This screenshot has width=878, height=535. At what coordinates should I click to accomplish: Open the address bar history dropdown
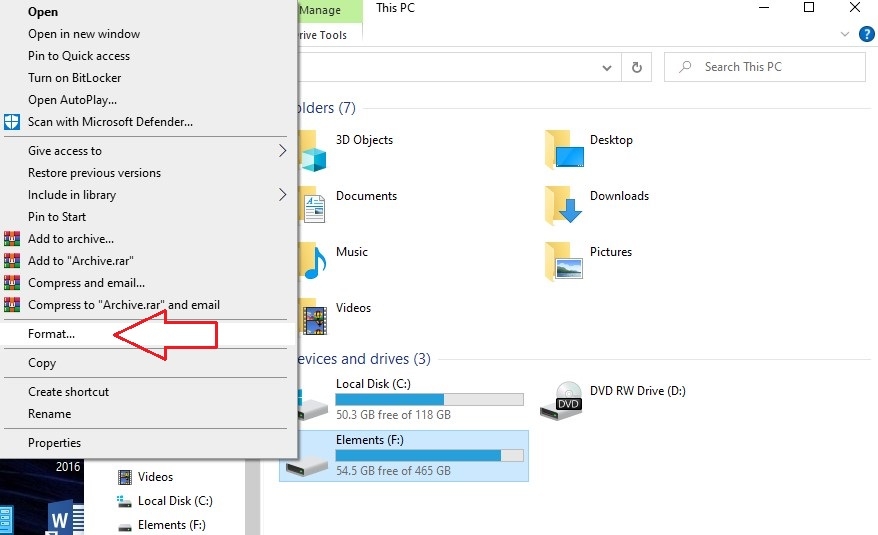coord(607,67)
